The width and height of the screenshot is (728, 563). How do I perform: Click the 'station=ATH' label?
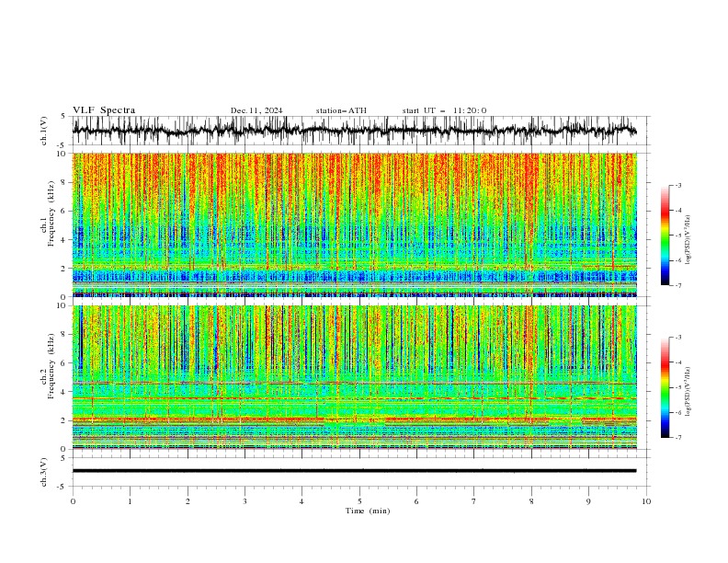341,110
